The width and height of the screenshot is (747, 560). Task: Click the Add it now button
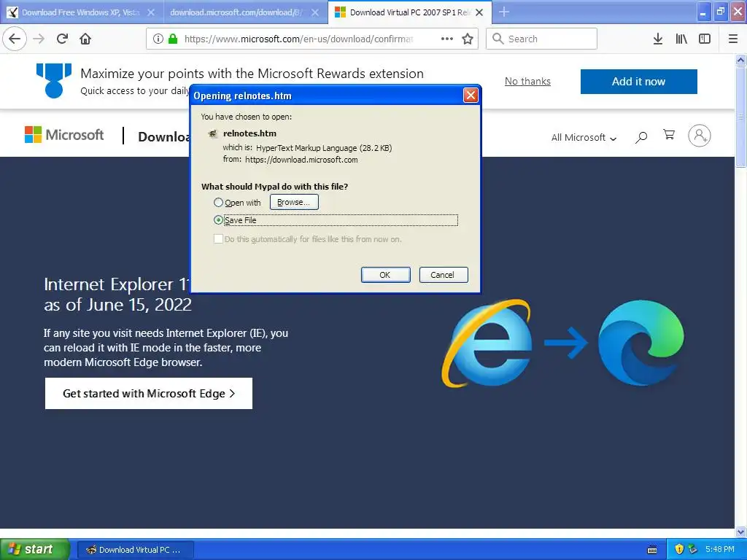638,82
